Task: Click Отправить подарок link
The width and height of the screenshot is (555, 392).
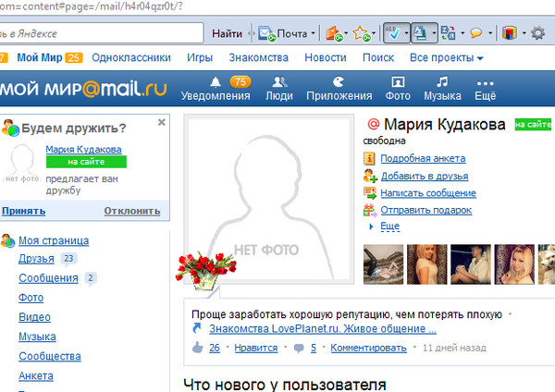Action: coord(426,210)
